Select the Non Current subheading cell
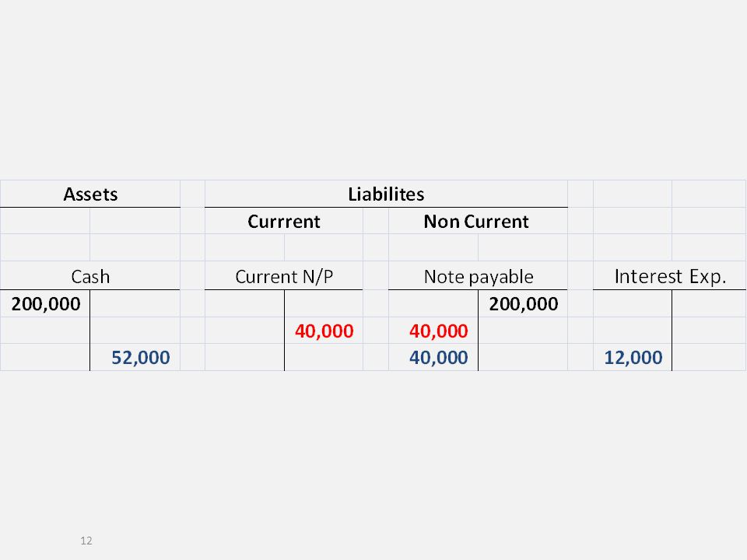The image size is (747, 560). pyautogui.click(x=476, y=222)
